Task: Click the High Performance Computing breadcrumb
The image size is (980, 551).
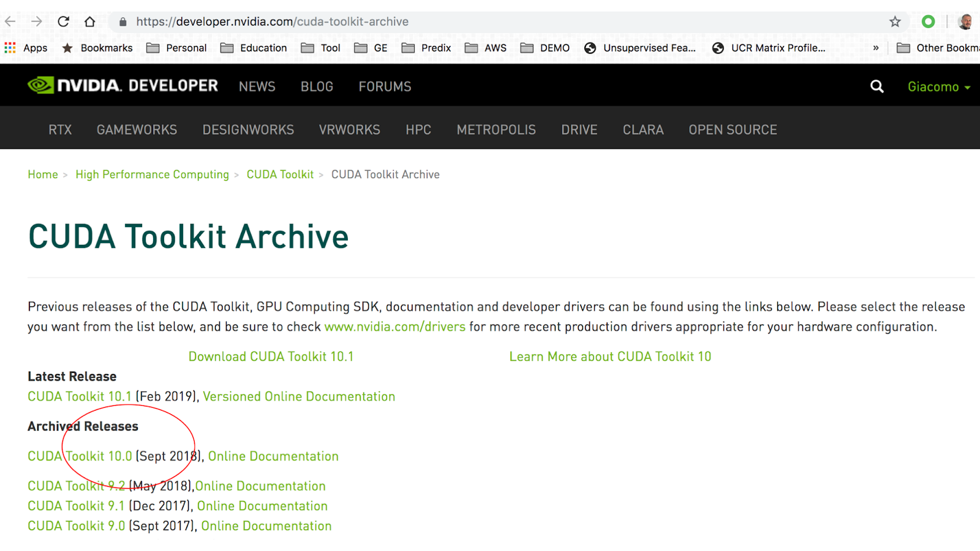Action: 152,174
